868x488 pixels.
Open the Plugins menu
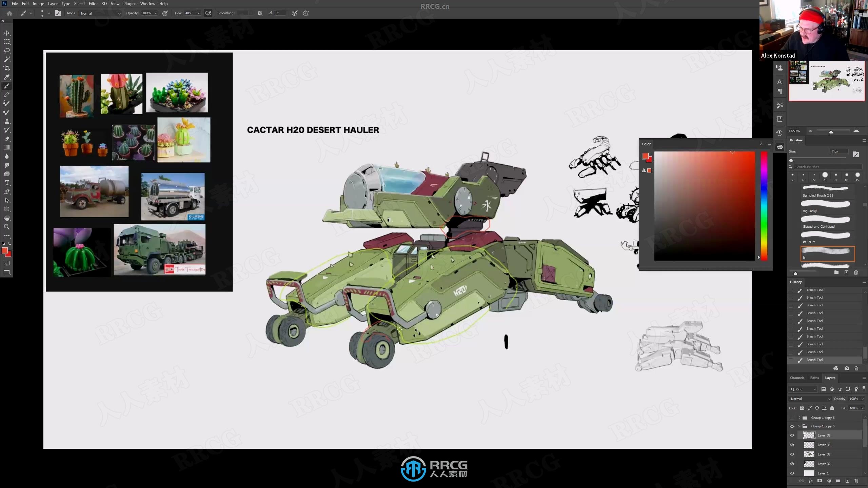130,4
